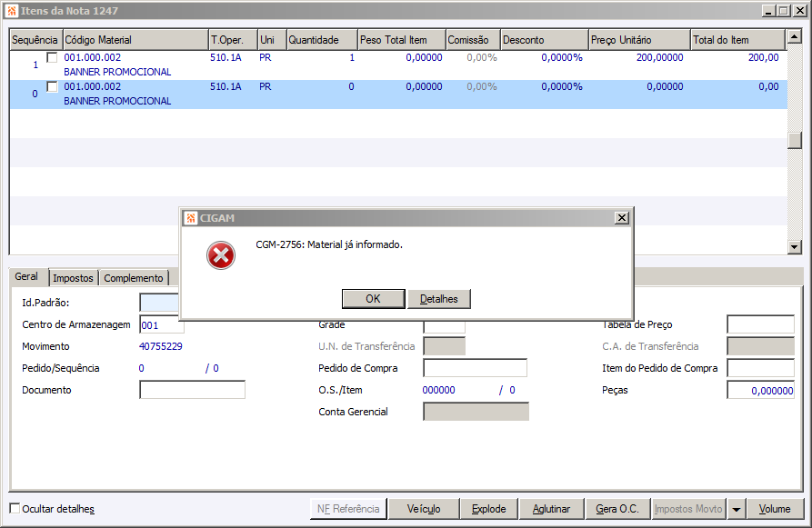Switch to the Impostos tab
Screen dimensions: 812x528
tap(73, 278)
